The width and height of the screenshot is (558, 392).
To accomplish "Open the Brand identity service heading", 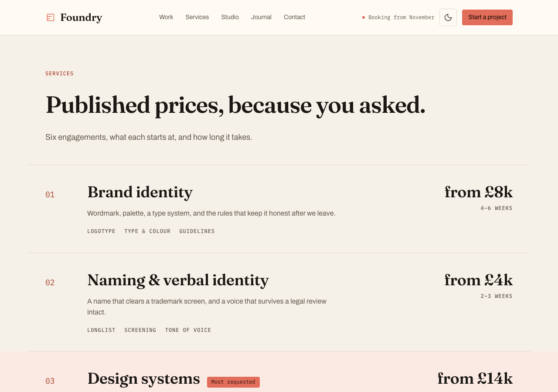I will click(x=140, y=193).
